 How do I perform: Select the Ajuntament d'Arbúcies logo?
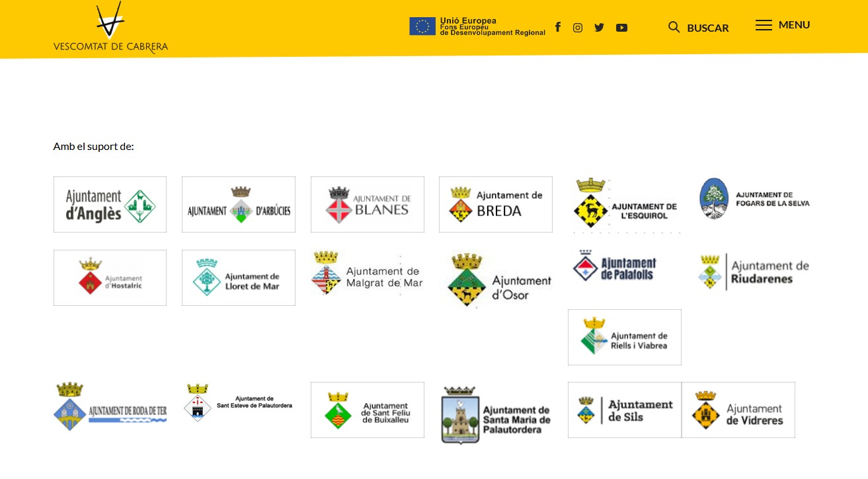[239, 205]
